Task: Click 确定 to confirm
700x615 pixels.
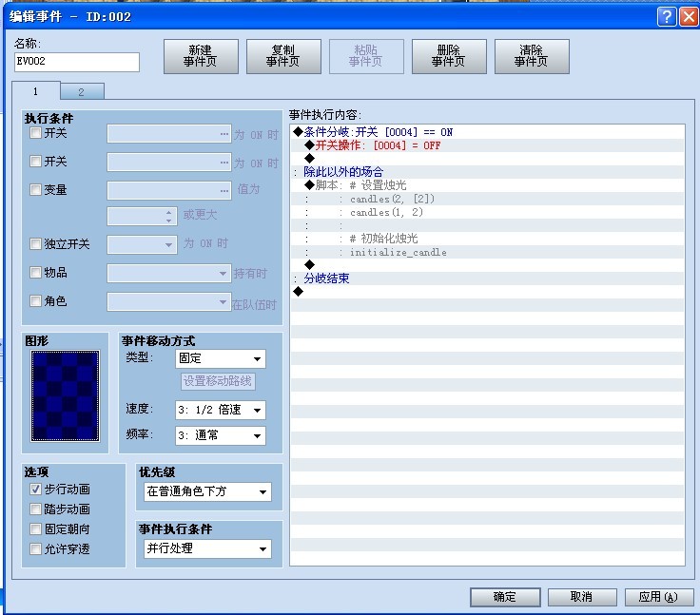Action: click(x=505, y=597)
